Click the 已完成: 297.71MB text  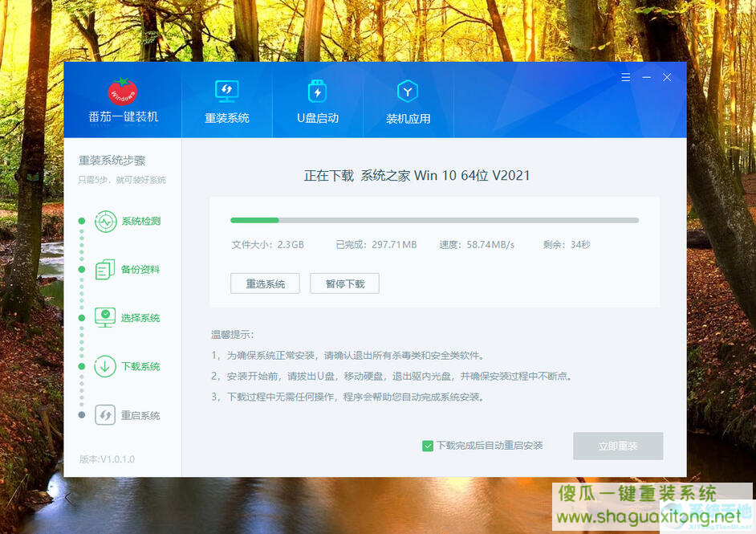coord(376,245)
